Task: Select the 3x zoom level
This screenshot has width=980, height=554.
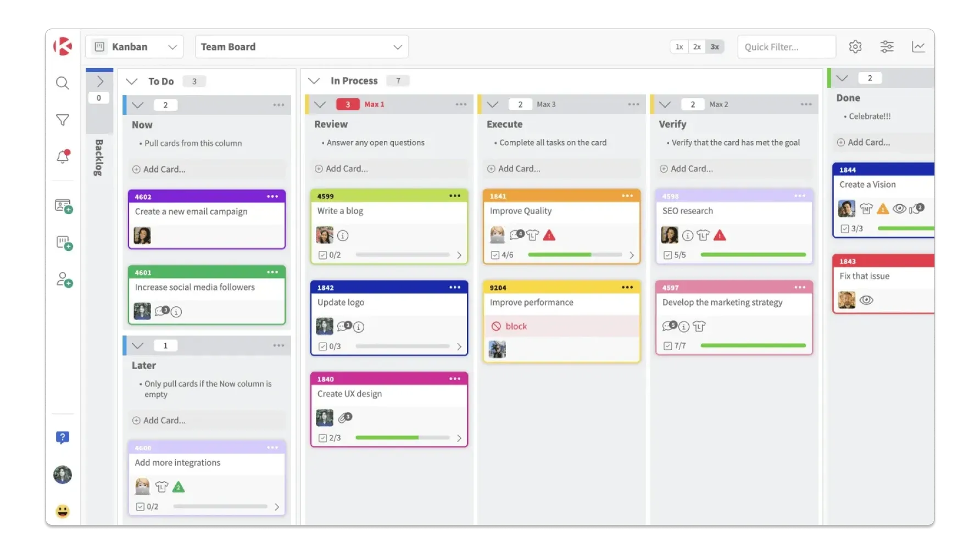Action: pyautogui.click(x=715, y=47)
